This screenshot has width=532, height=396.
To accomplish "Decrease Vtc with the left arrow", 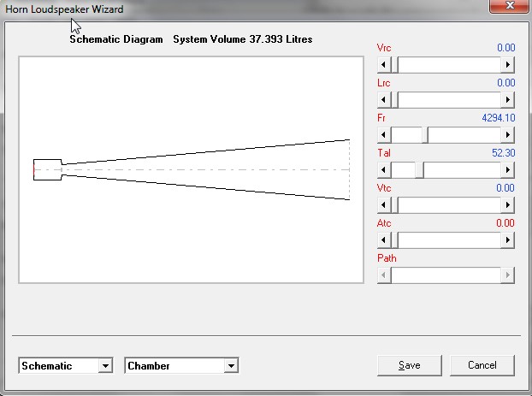I will (x=384, y=205).
